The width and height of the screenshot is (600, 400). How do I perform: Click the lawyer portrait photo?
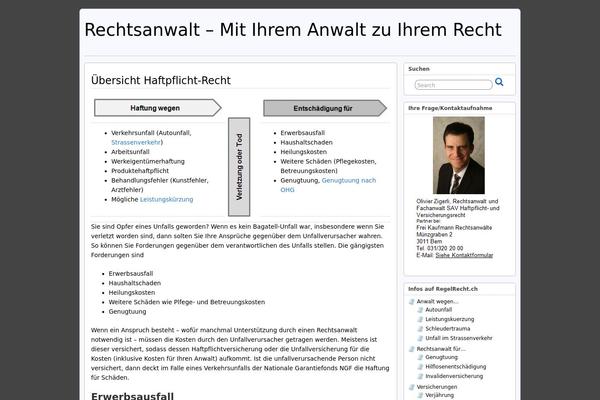458,155
